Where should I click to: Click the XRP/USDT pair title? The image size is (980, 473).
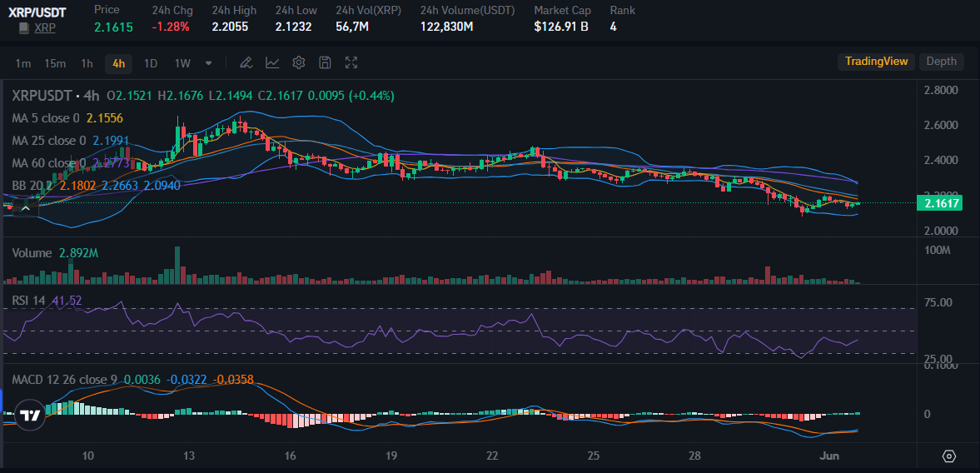[37, 12]
